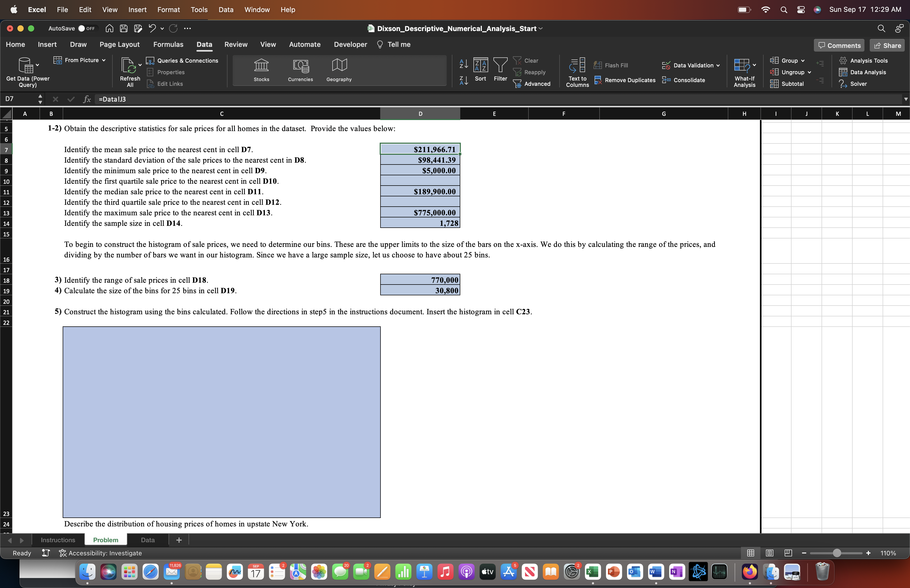Open the Comments button
The height and width of the screenshot is (588, 910).
click(x=839, y=46)
